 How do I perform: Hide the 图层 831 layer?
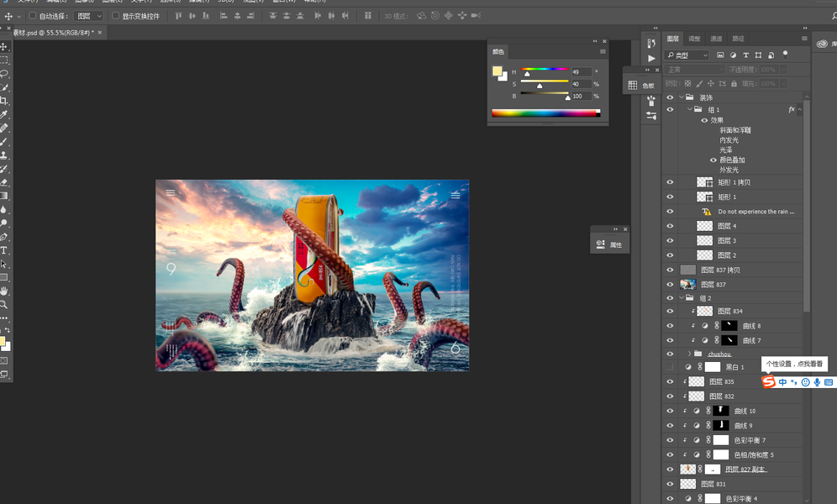pos(670,484)
